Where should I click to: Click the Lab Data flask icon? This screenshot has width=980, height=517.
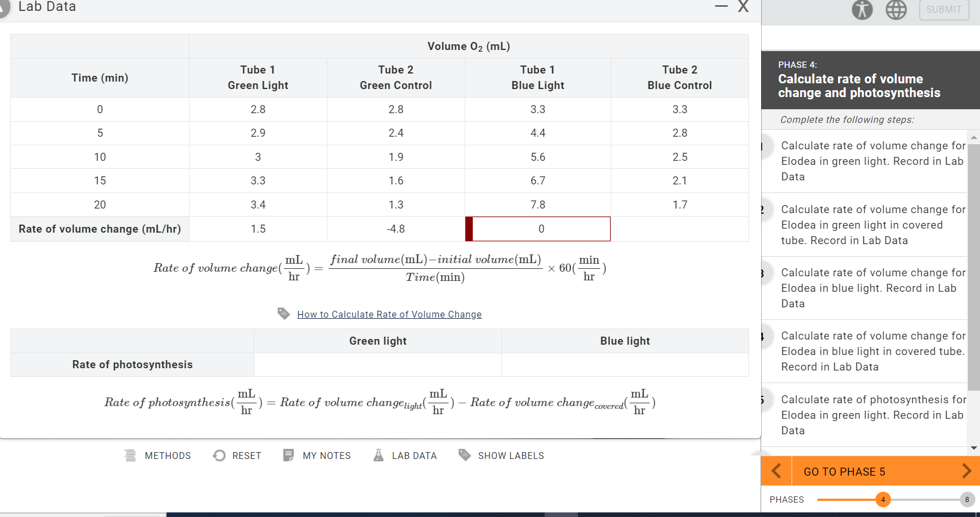378,455
